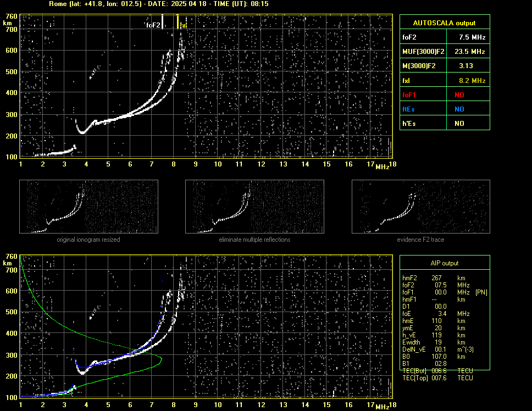
Task: Click the TEC[Bot] 006.6 TECU row
Action: pyautogui.click(x=437, y=371)
